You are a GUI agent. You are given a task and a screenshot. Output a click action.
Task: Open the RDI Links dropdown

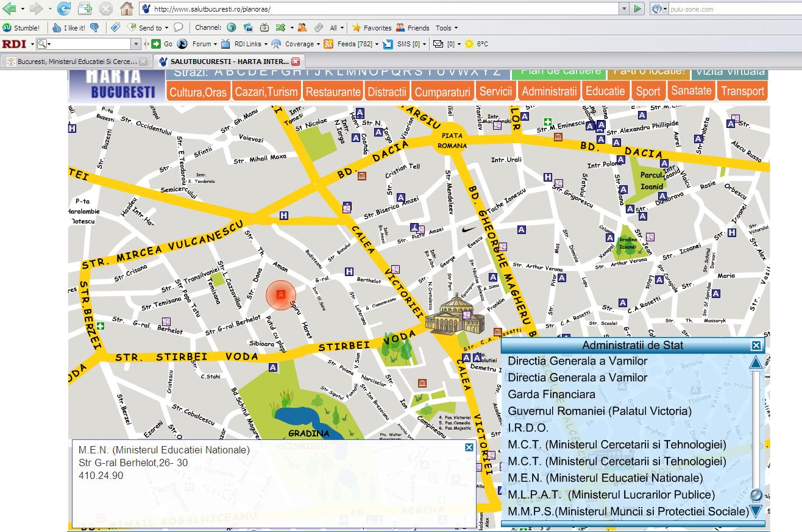(x=244, y=44)
